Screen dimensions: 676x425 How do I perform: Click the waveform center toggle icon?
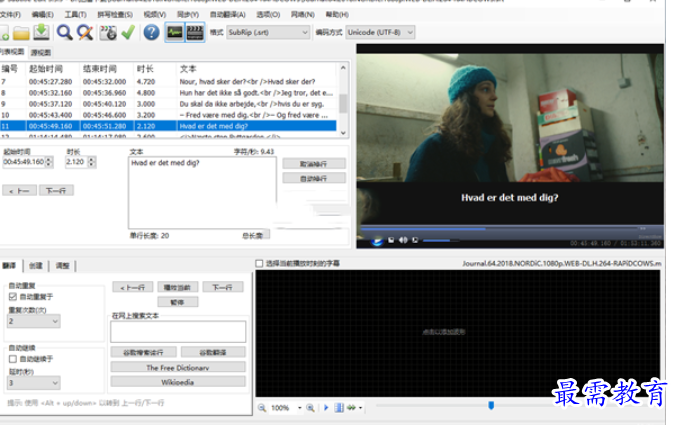pos(339,408)
